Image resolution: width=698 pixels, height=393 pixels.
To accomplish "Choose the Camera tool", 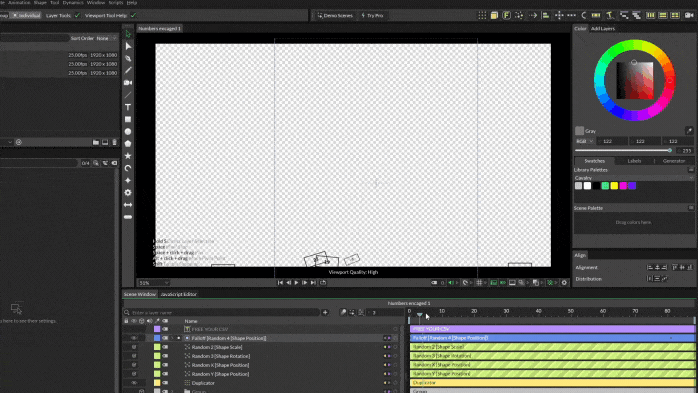I will click(x=128, y=83).
